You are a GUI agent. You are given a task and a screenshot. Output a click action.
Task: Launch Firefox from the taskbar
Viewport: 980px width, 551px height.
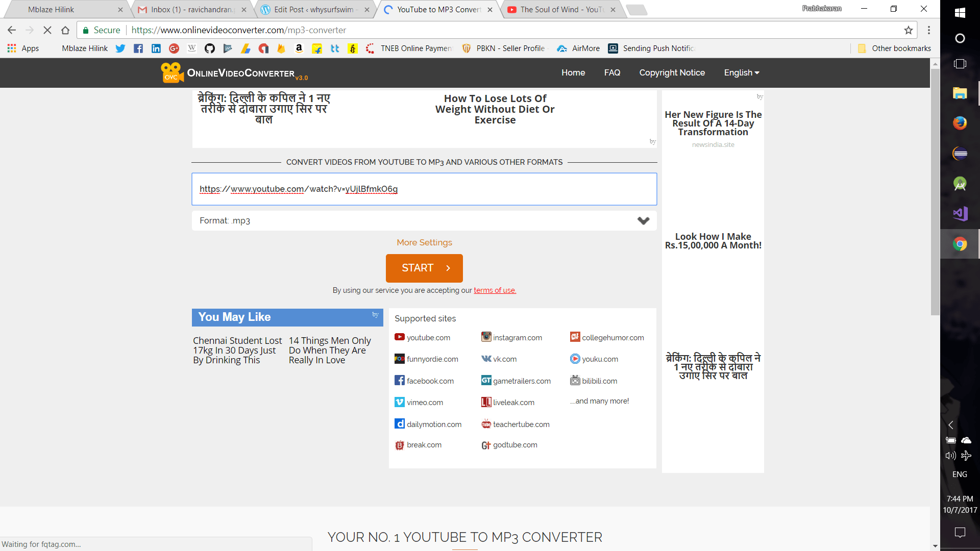pos(960,123)
